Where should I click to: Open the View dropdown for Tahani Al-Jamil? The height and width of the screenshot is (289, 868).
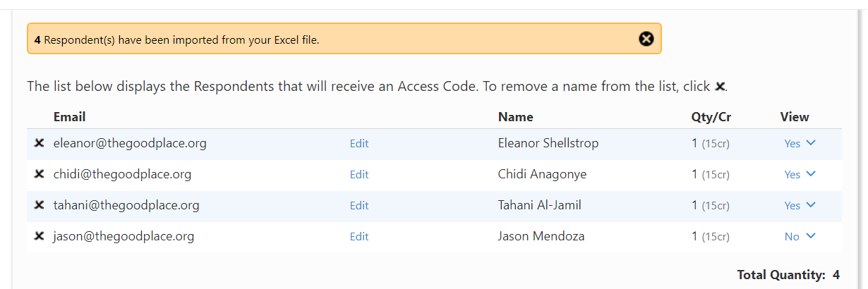(800, 205)
